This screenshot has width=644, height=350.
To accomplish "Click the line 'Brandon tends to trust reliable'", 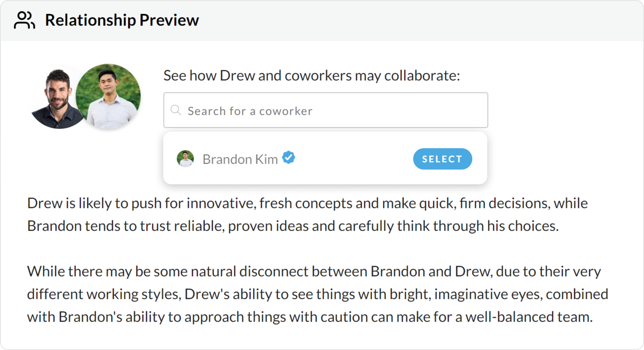I will (x=293, y=226).
